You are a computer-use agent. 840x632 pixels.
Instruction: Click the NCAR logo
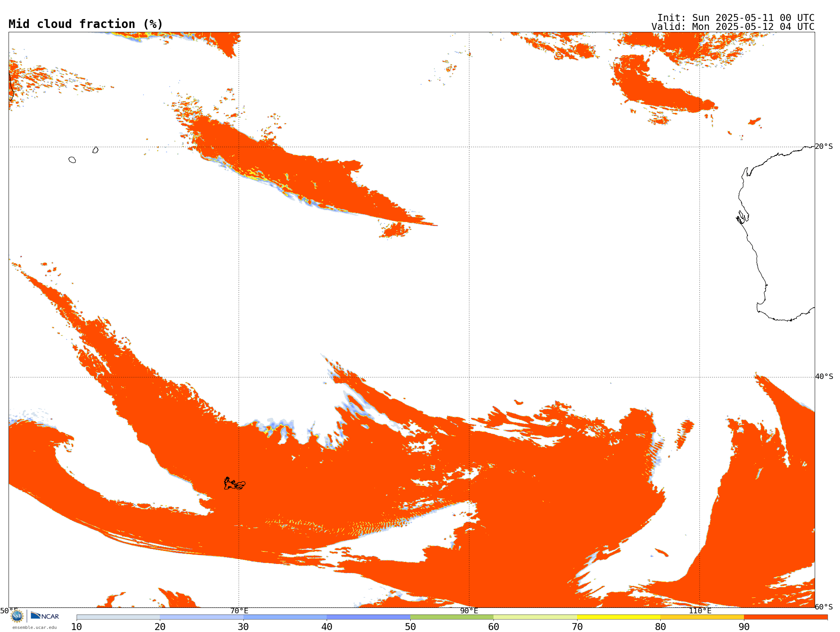tap(45, 616)
